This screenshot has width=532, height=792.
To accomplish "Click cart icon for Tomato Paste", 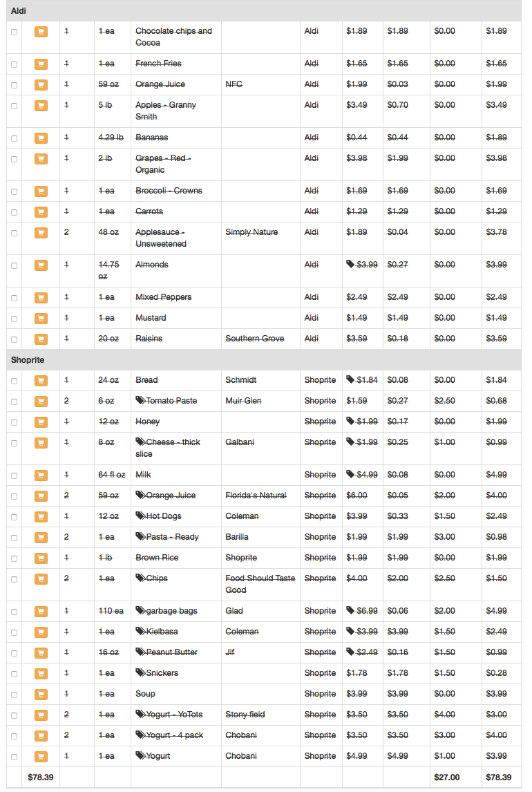I will (41, 402).
